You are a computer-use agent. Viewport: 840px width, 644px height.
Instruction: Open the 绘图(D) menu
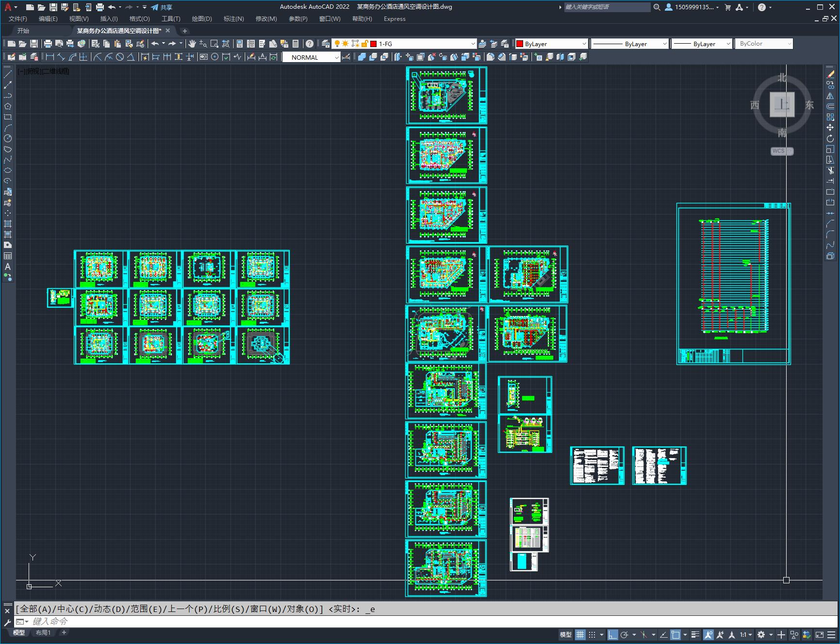[202, 19]
